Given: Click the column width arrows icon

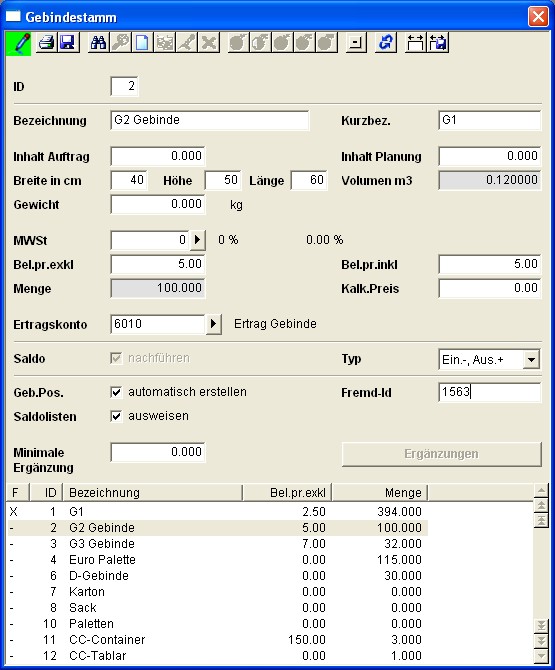Looking at the screenshot, I should click(x=415, y=43).
